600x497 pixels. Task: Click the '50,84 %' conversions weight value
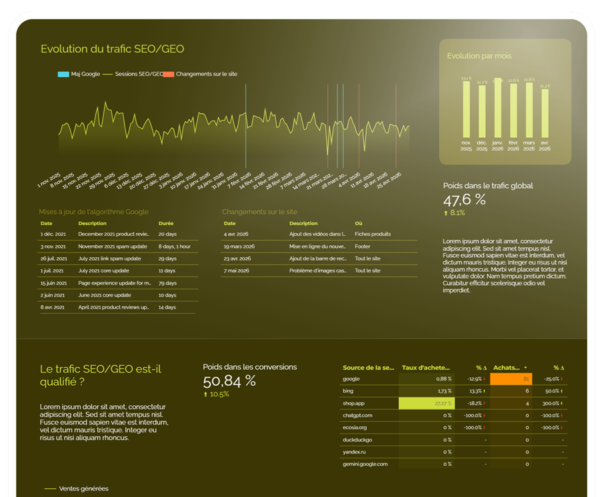(229, 381)
